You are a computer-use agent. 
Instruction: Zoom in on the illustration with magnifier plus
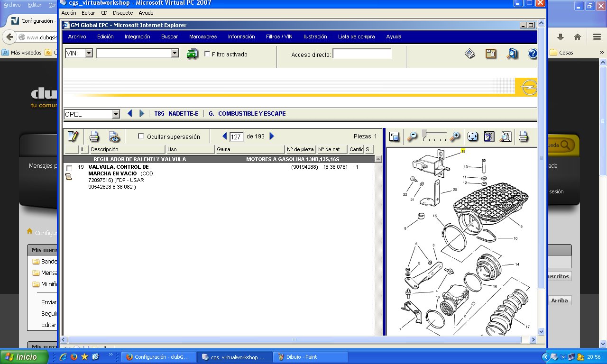click(x=455, y=136)
